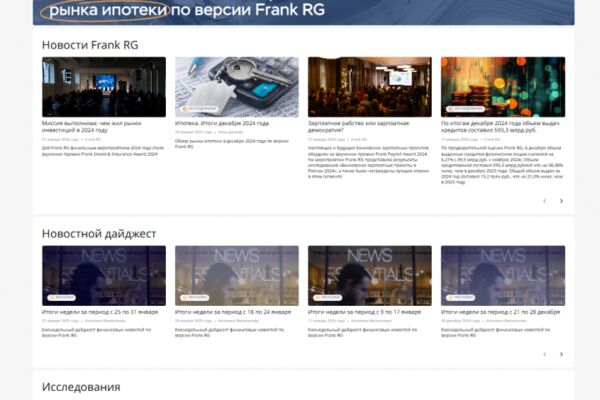The width and height of the screenshot is (600, 400).
Task: Open the dark conference hall news thumbnail
Action: (x=104, y=87)
